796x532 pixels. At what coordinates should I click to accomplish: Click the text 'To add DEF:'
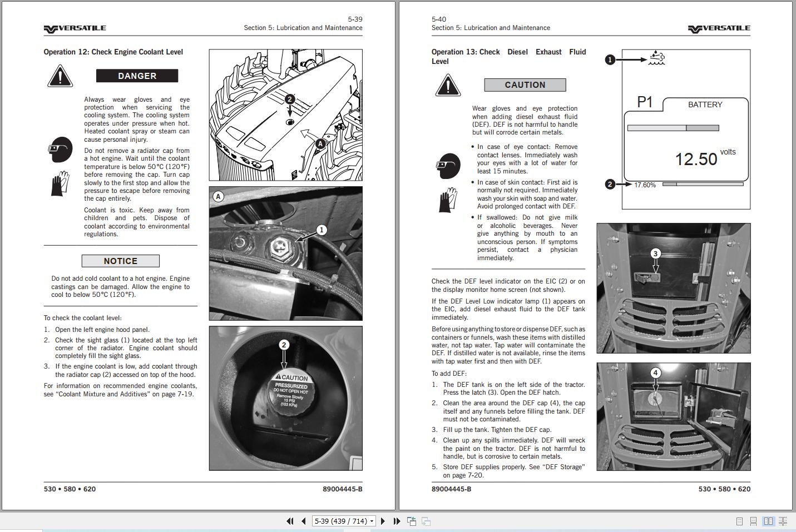click(x=449, y=374)
